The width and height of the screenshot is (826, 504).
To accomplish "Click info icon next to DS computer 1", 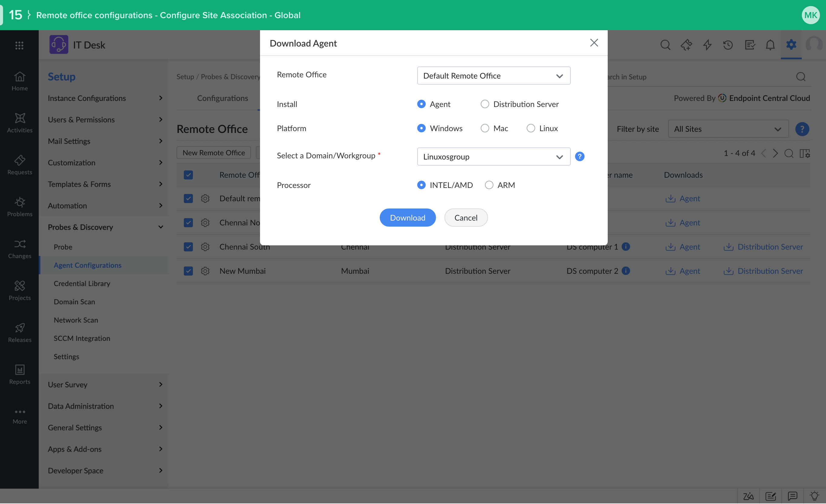I will (626, 246).
